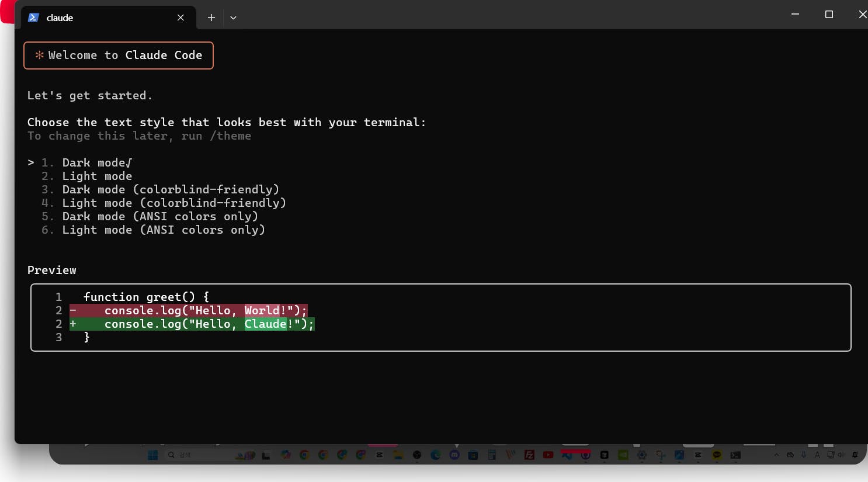Open KakaoTalk from the taskbar
This screenshot has width=868, height=482.
click(x=717, y=455)
